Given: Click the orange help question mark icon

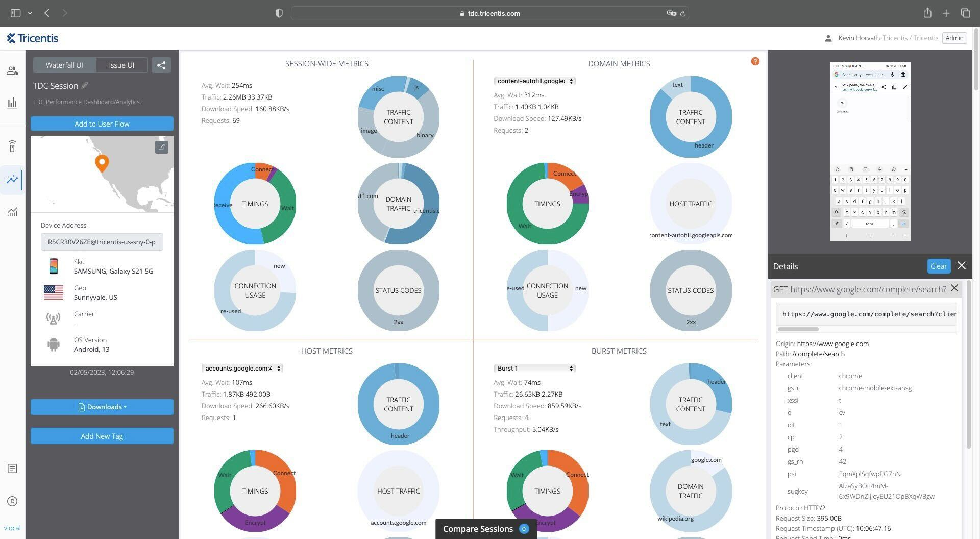Looking at the screenshot, I should pyautogui.click(x=755, y=62).
